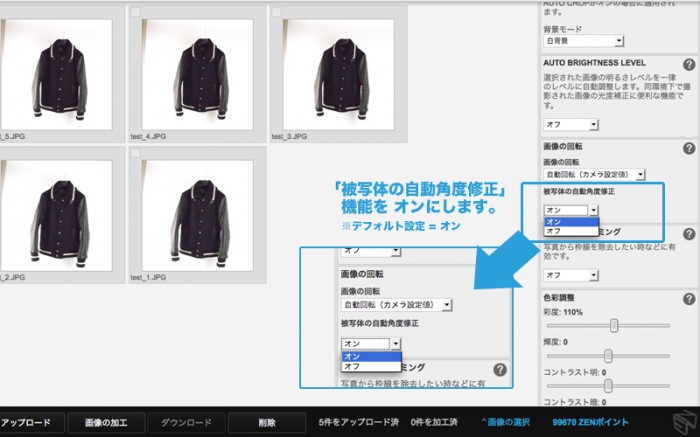This screenshot has height=437, width=700.
Task: Choose オフ in the sidebar angle-correction list
Action: click(x=553, y=231)
